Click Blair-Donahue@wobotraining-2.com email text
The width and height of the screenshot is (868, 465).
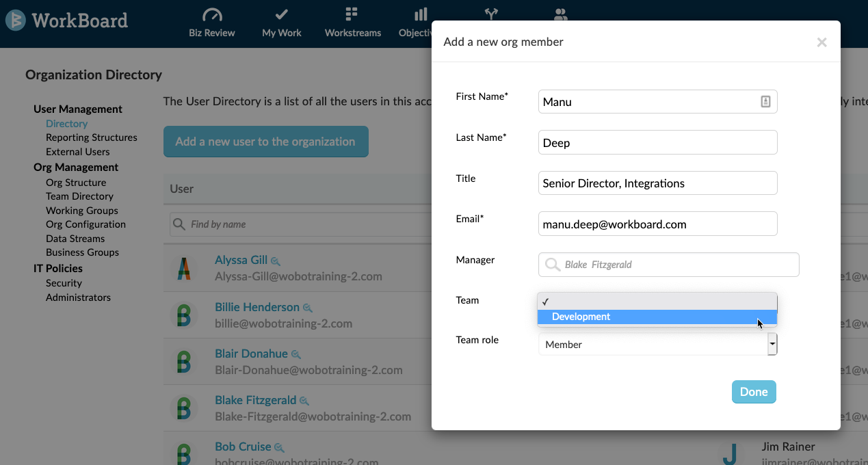[x=308, y=370]
